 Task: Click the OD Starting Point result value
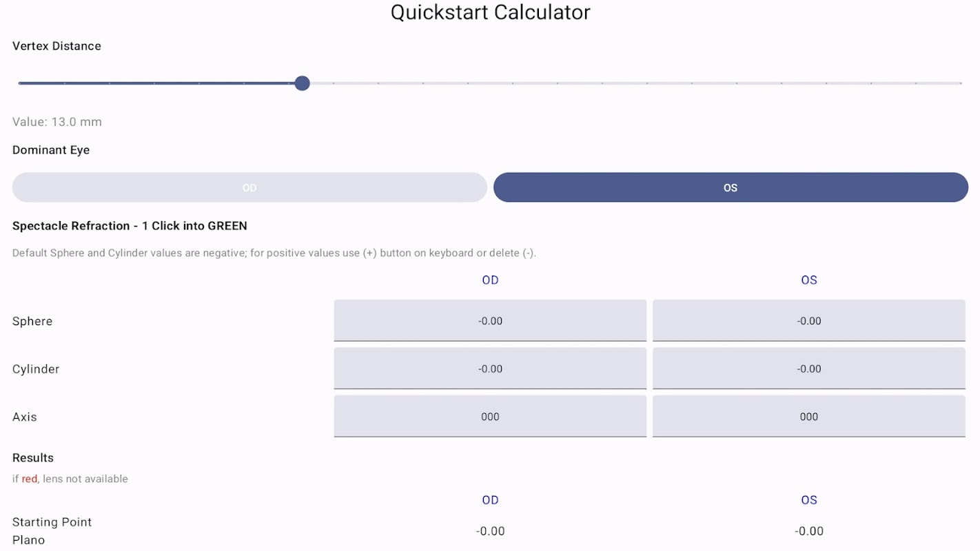click(x=490, y=531)
